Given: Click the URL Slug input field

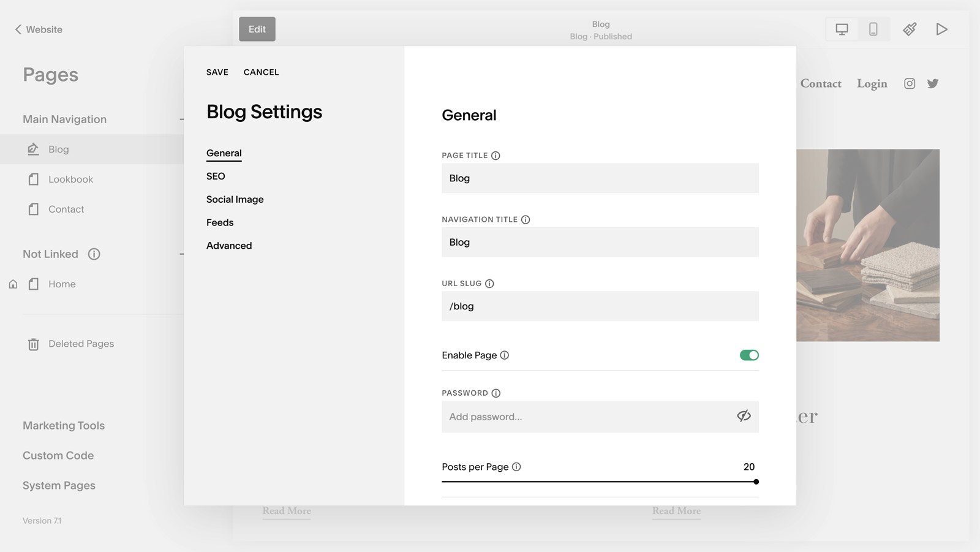Looking at the screenshot, I should pos(600,306).
